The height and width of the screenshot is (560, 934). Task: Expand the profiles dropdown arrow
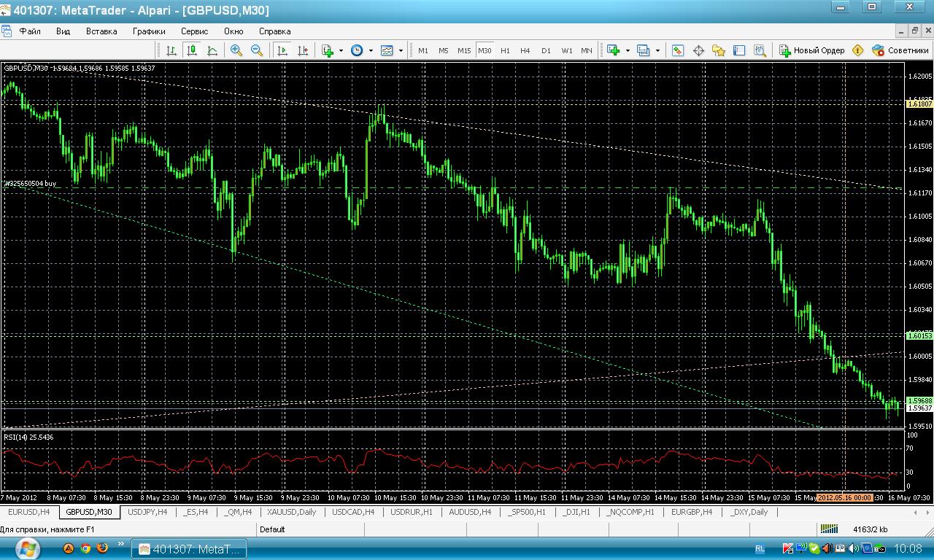click(657, 50)
